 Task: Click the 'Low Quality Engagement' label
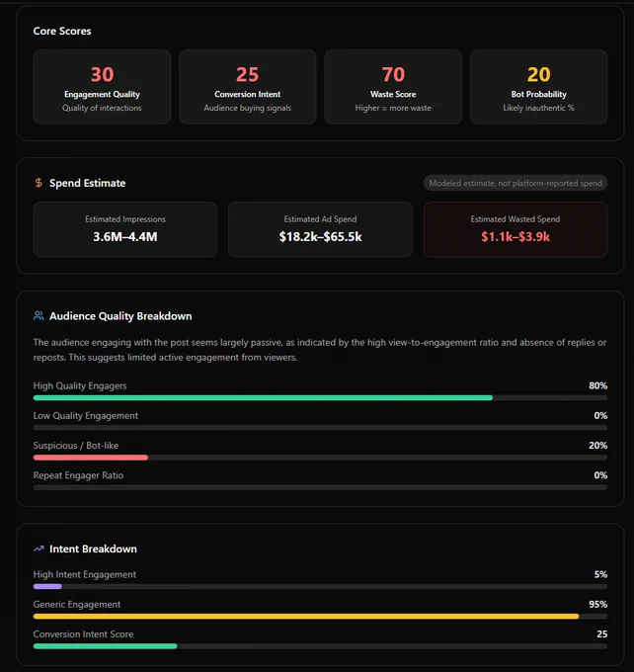tap(86, 416)
